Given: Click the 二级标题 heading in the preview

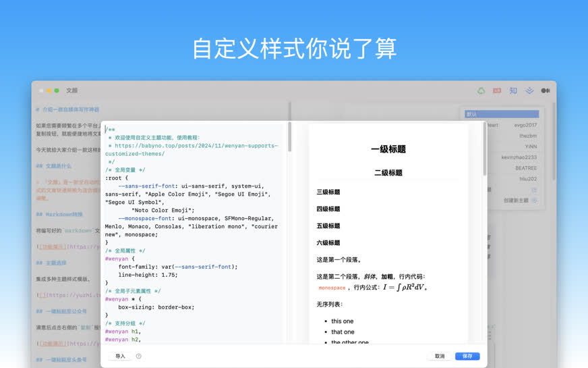Looking at the screenshot, I should [x=388, y=173].
